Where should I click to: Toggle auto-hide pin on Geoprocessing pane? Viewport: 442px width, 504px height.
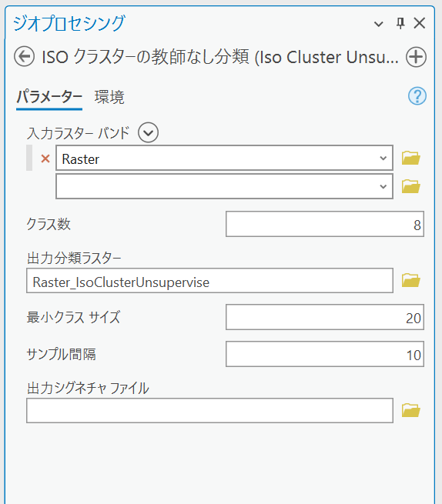point(400,23)
